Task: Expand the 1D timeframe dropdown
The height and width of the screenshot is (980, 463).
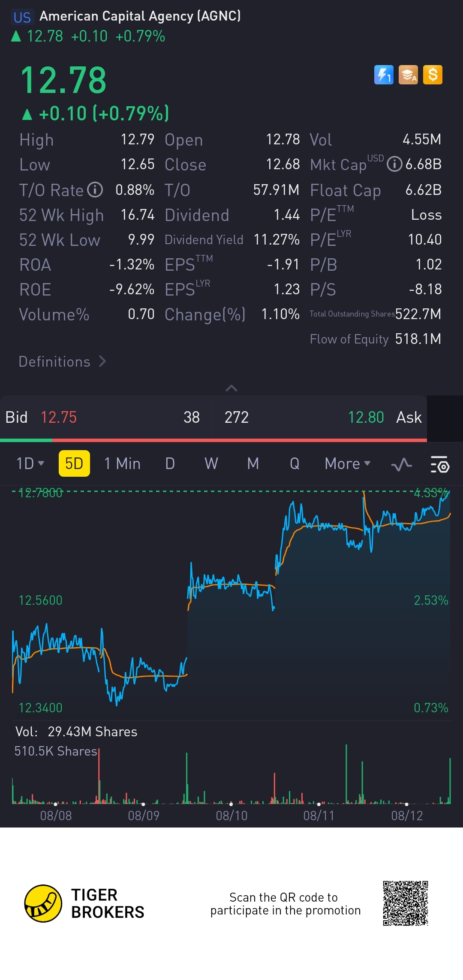Action: 30,463
